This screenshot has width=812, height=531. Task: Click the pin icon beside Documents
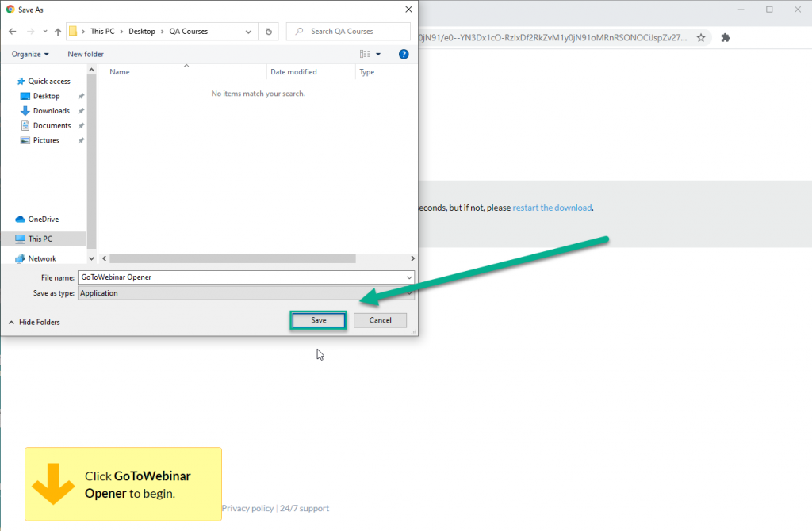click(81, 126)
